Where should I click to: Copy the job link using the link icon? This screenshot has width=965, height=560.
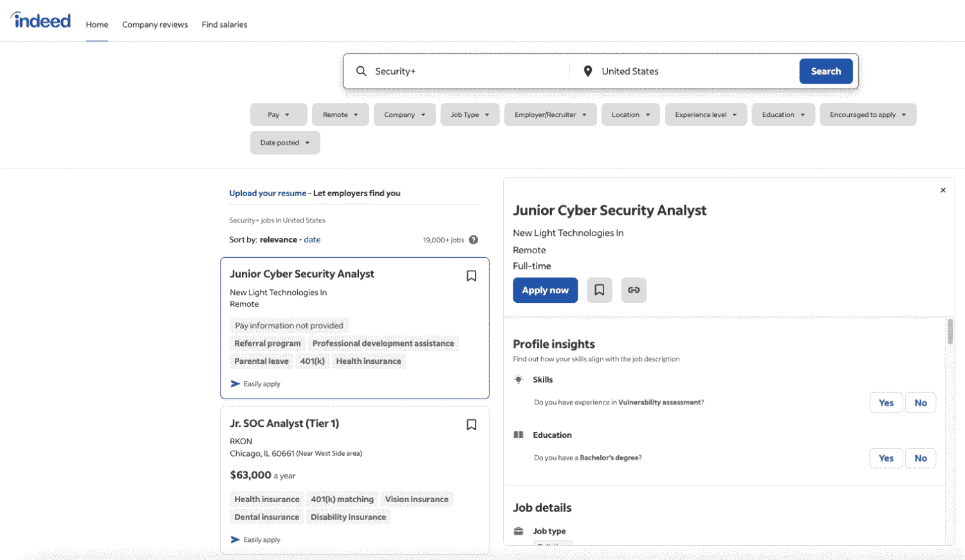tap(633, 290)
